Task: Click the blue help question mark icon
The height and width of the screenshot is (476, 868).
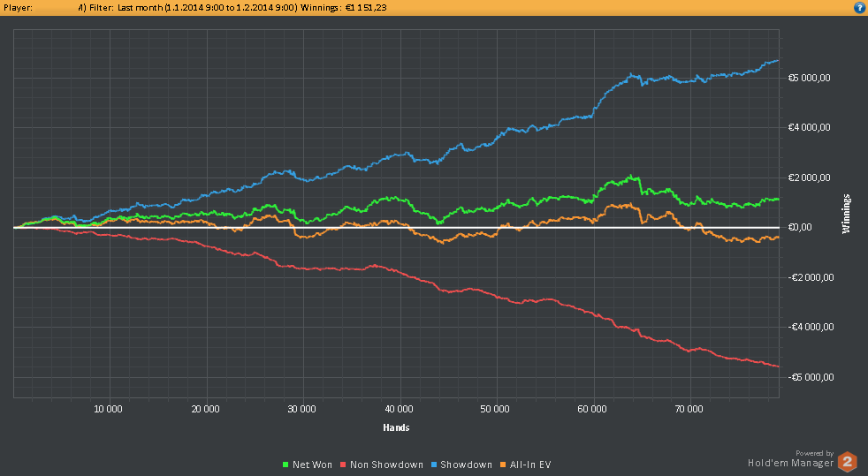Action: pos(858,7)
